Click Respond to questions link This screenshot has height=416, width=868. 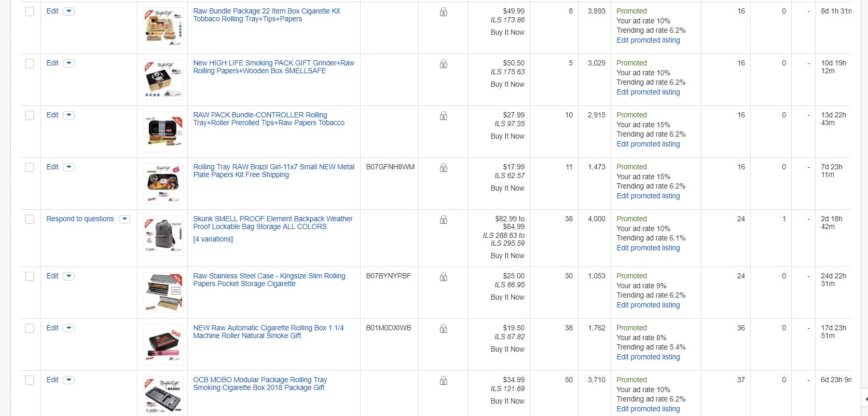click(80, 219)
